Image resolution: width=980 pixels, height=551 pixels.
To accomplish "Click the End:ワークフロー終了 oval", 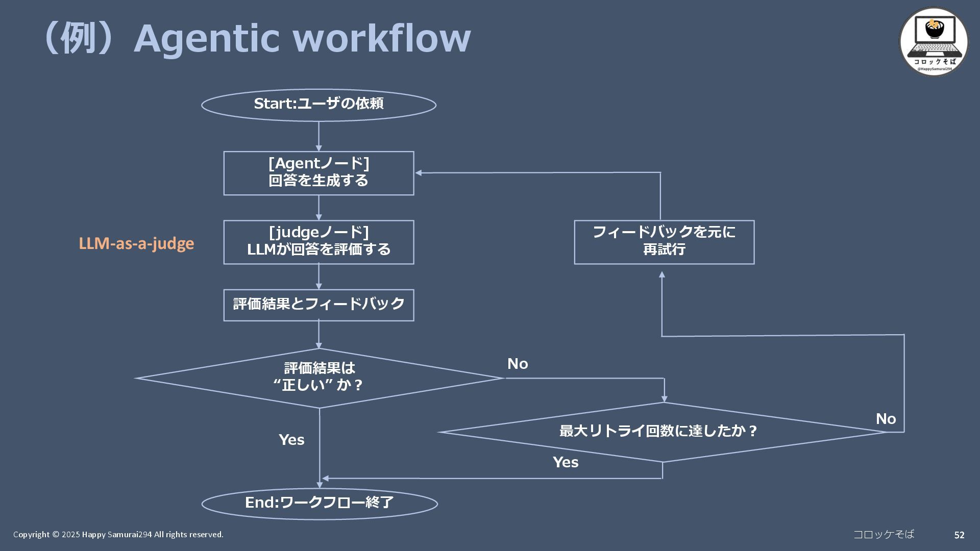I will (x=320, y=503).
